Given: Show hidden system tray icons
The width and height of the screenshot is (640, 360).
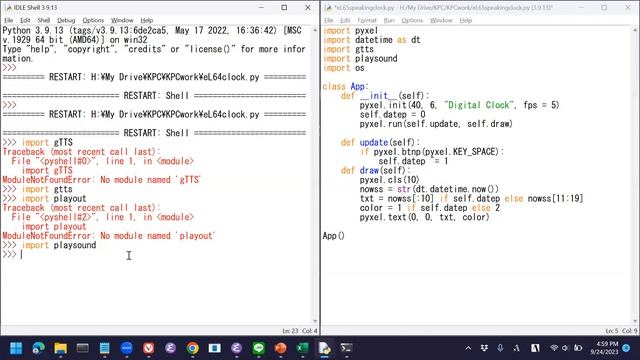Looking at the screenshot, I should pos(468,348).
